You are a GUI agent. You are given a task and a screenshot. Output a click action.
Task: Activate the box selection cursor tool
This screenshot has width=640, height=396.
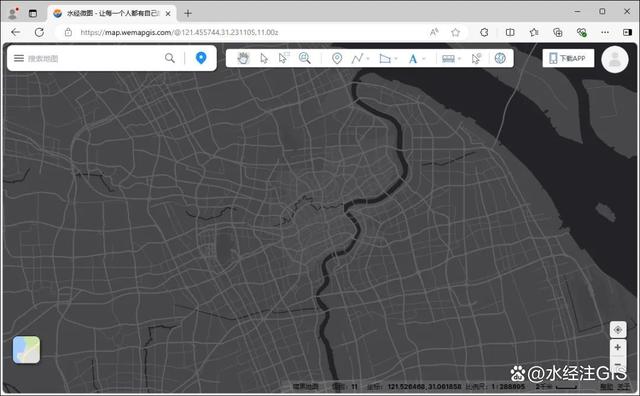tap(283, 58)
